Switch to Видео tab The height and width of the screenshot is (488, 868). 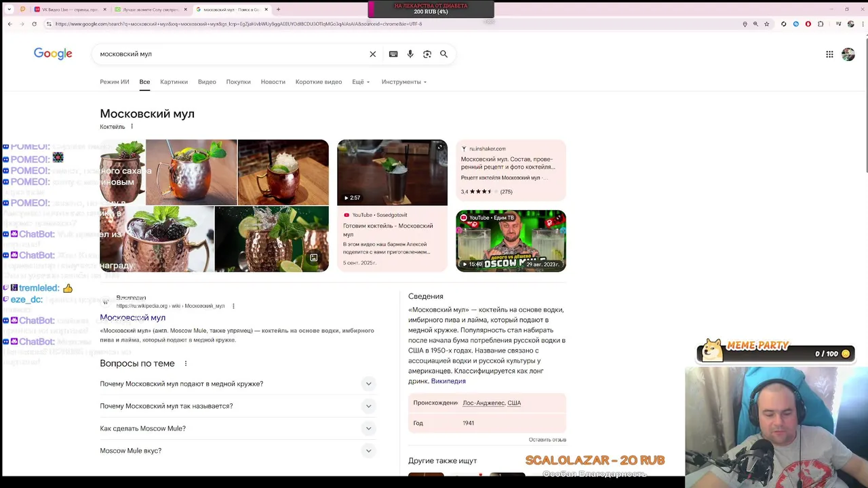207,82
